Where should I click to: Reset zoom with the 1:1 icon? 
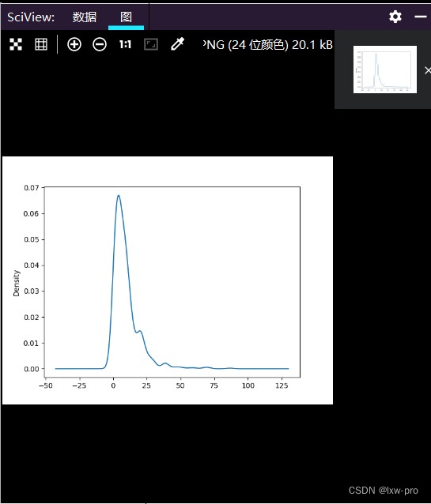(125, 44)
